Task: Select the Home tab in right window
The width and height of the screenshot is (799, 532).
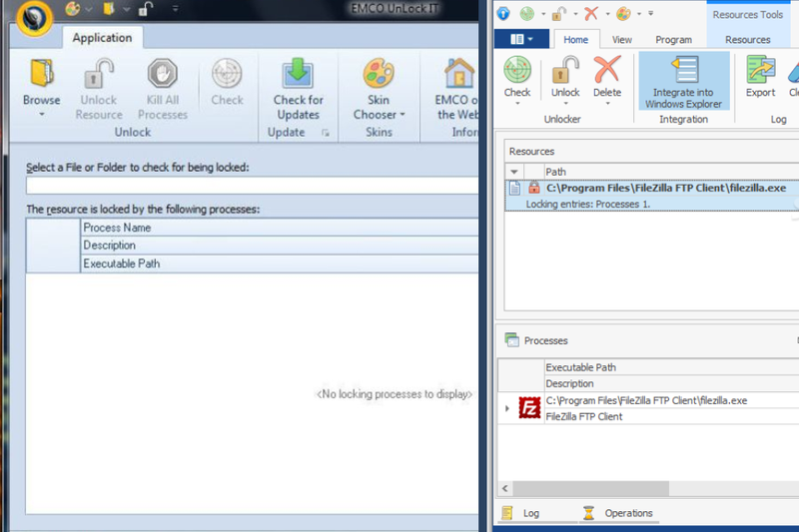Action: click(575, 39)
